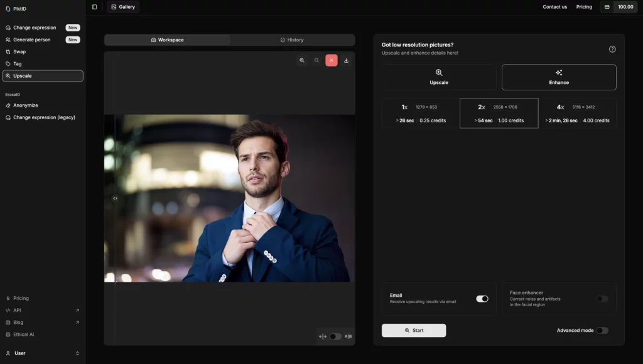Open the Pricing page
This screenshot has width=643, height=364.
pyautogui.click(x=584, y=6)
